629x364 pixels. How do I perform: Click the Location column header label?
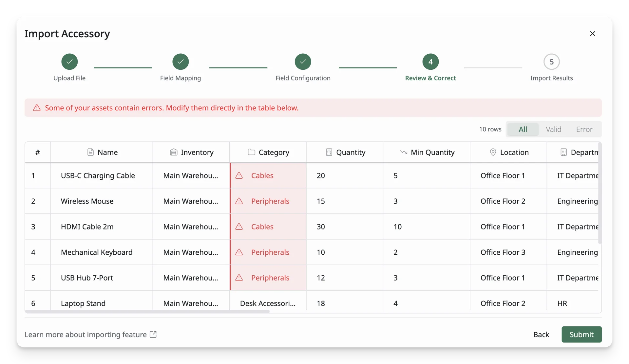pos(514,152)
